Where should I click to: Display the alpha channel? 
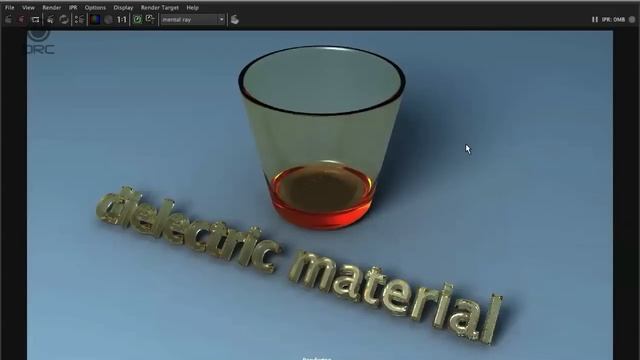click(108, 19)
